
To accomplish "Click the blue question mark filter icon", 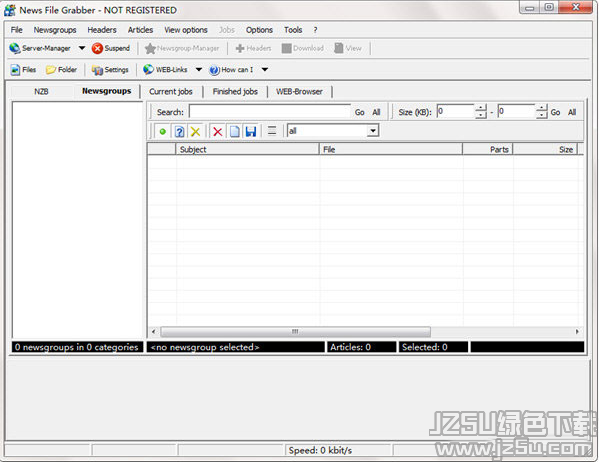I will tap(179, 131).
